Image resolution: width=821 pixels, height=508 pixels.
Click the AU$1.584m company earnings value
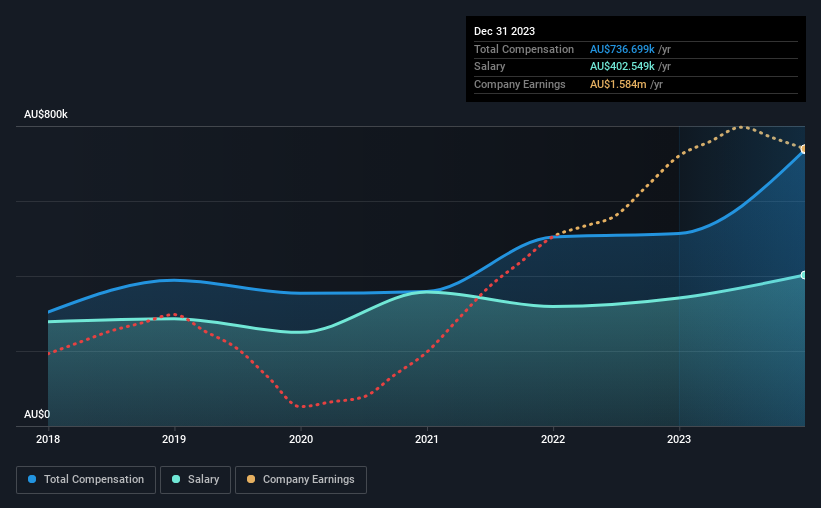(618, 84)
